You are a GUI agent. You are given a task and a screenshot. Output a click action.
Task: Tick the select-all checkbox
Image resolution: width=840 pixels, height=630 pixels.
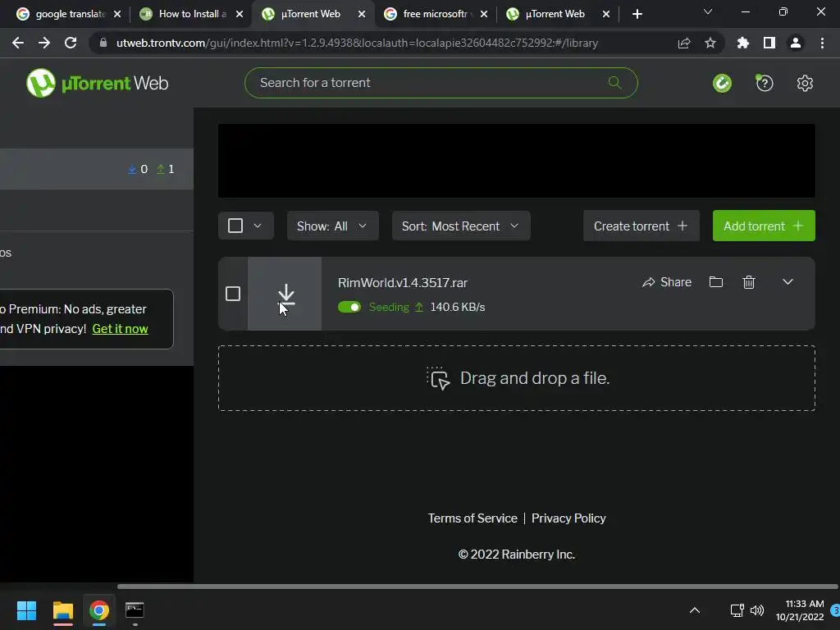coord(235,226)
